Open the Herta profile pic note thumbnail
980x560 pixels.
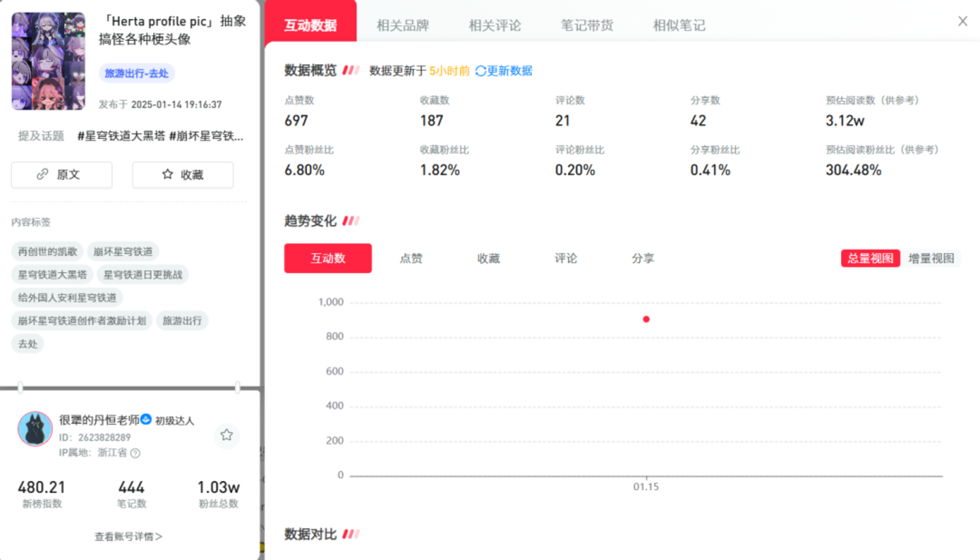(x=48, y=61)
